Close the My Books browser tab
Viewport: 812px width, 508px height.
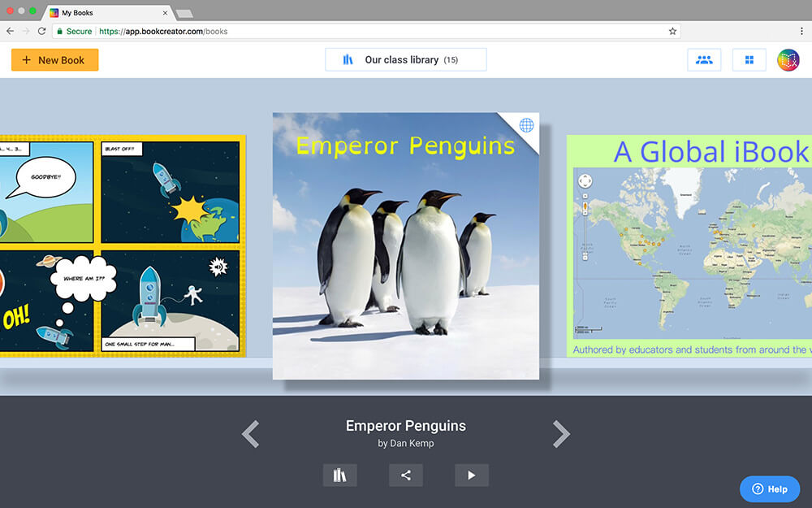(x=166, y=13)
